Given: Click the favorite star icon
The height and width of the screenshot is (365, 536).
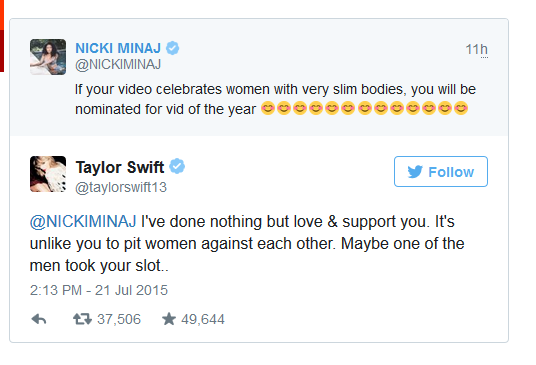Looking at the screenshot, I should coord(169,319).
